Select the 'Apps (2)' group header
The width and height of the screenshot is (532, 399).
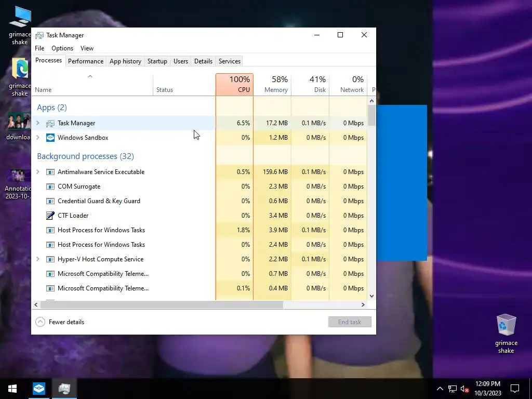[x=52, y=108]
